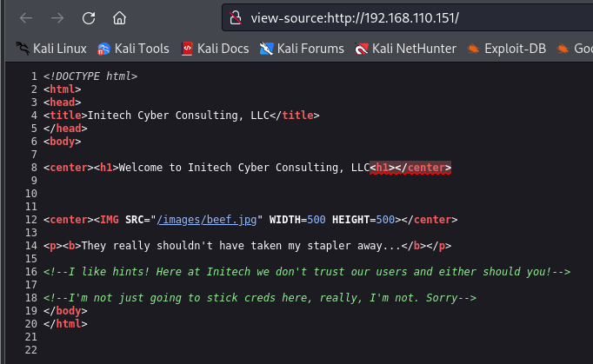Open the connection security info icon

[233, 17]
